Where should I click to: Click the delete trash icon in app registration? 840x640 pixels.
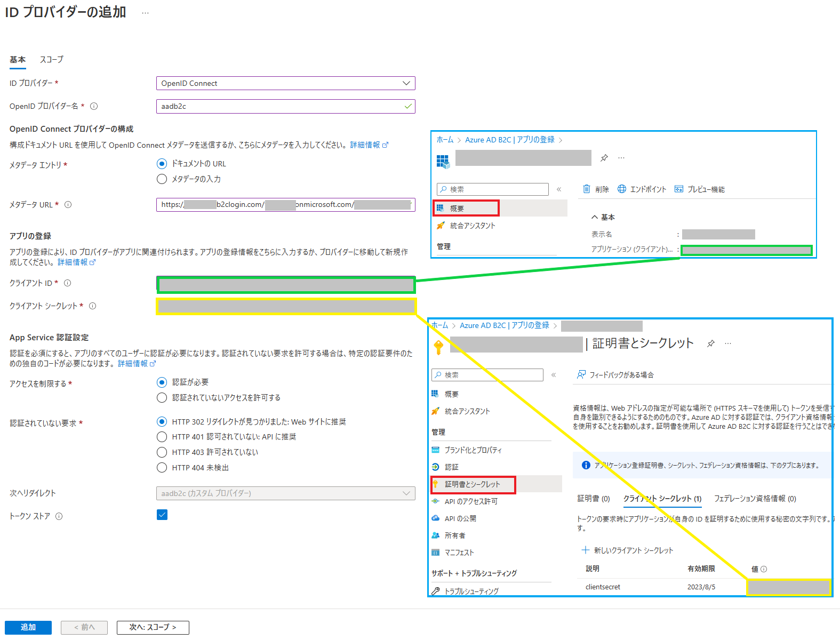[587, 189]
